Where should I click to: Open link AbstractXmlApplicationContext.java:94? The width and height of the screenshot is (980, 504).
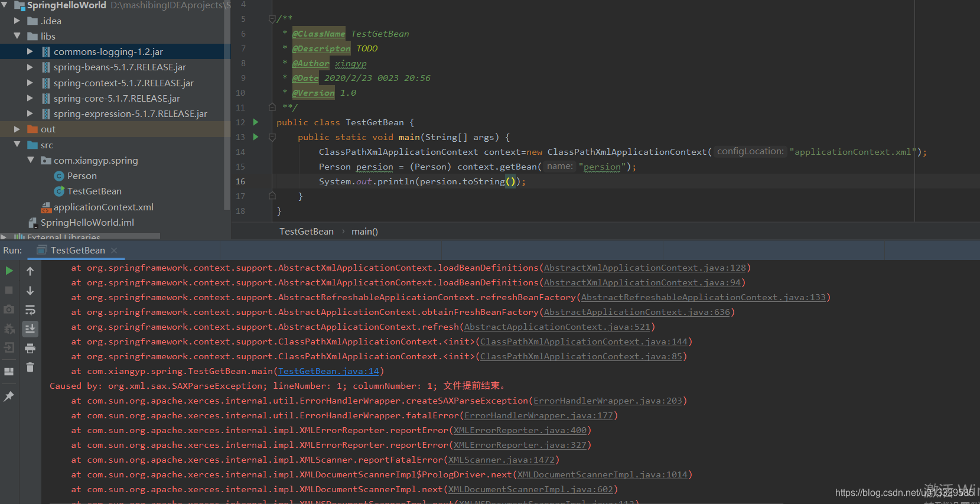[642, 282]
